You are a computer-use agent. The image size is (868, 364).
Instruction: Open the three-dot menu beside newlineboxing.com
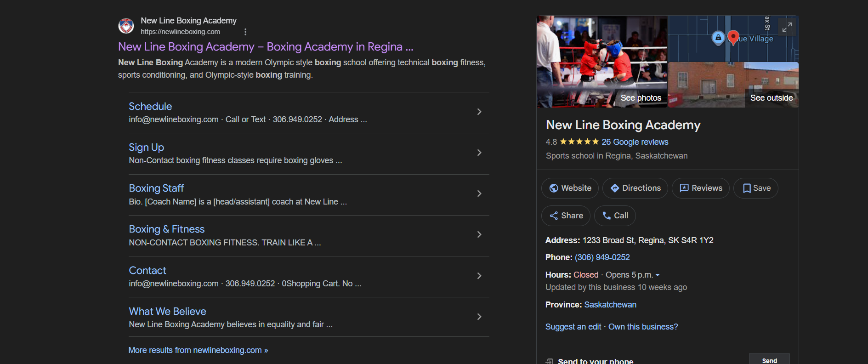click(x=245, y=32)
